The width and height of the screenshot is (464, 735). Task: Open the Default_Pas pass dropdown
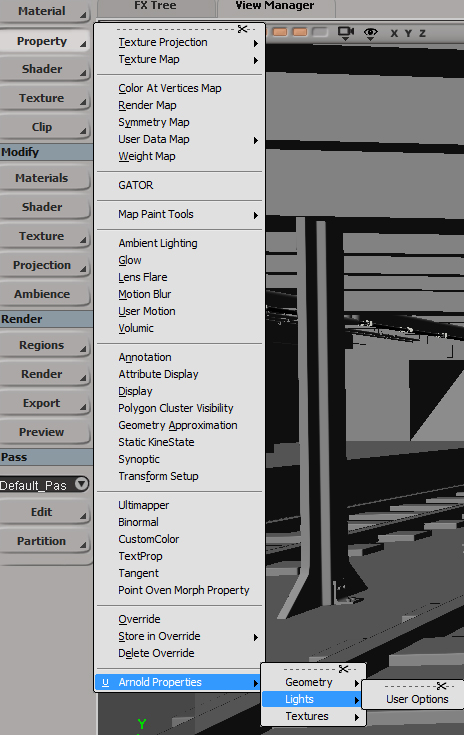[x=82, y=484]
